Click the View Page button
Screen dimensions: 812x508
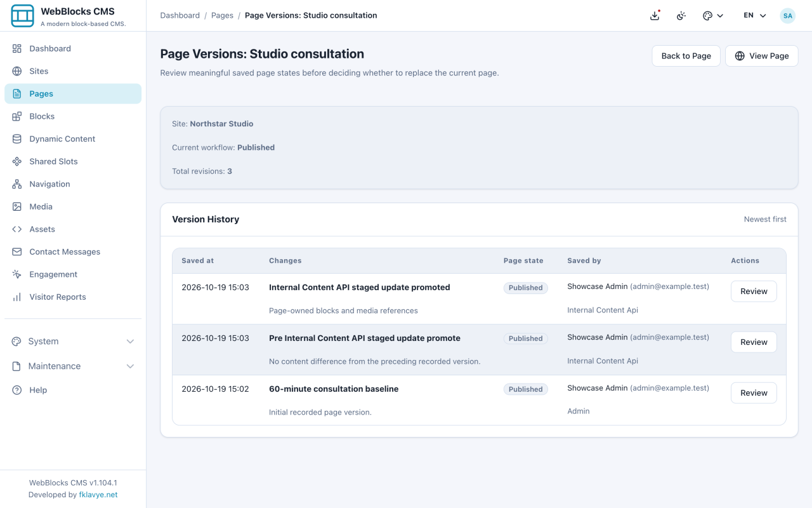(x=762, y=56)
